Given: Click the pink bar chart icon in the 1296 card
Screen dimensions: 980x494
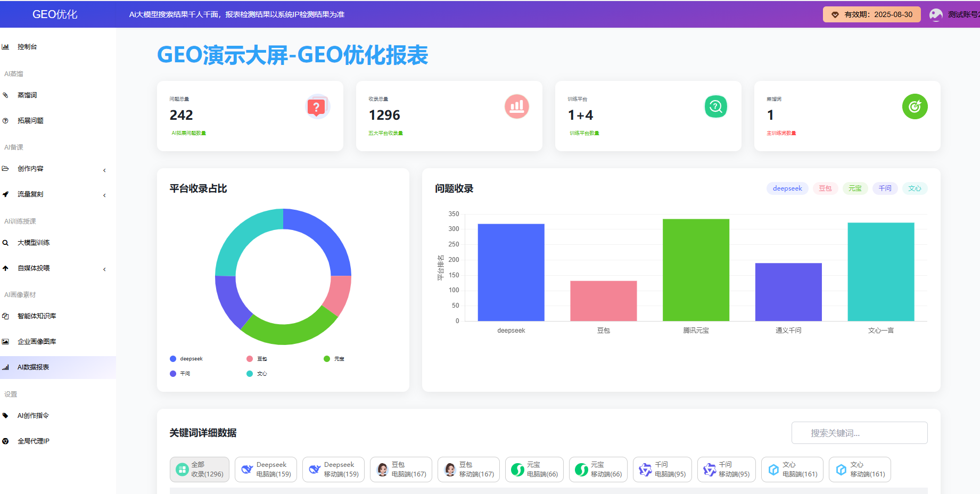Looking at the screenshot, I should coord(516,106).
